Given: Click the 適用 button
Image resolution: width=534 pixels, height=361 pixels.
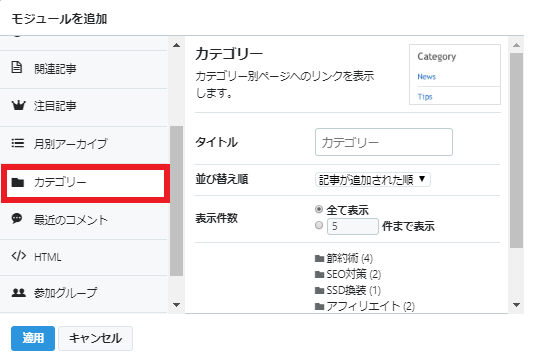Looking at the screenshot, I should 33,338.
